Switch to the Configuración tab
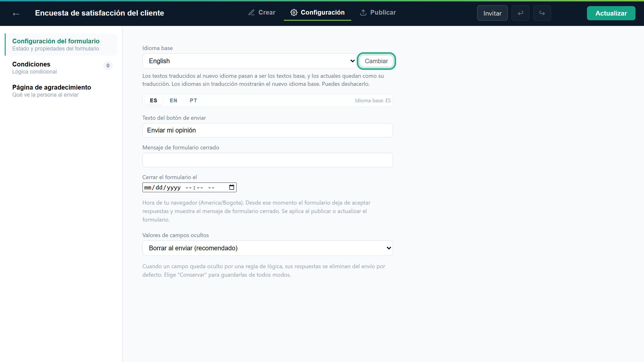 pyautogui.click(x=317, y=12)
